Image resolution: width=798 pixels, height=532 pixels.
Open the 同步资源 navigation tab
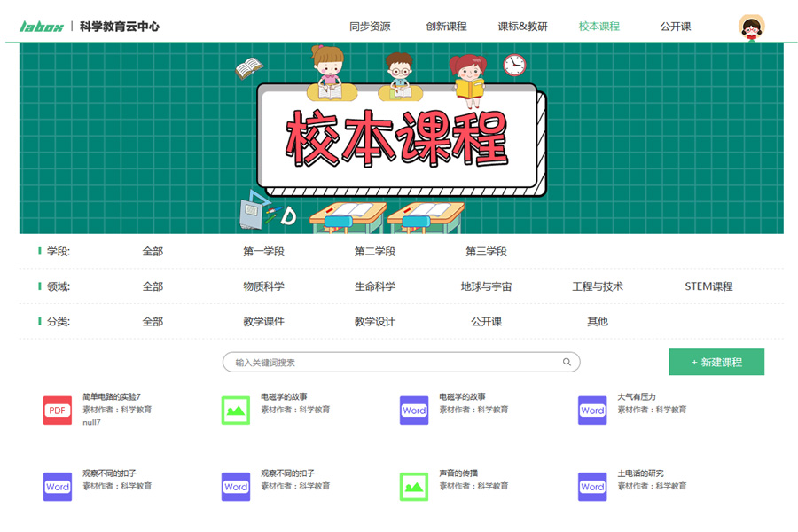[370, 27]
